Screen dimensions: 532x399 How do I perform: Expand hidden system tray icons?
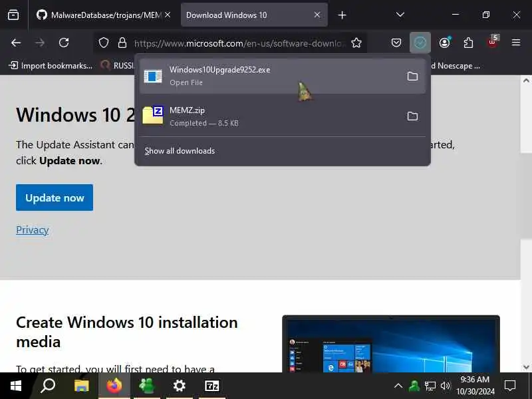398,386
